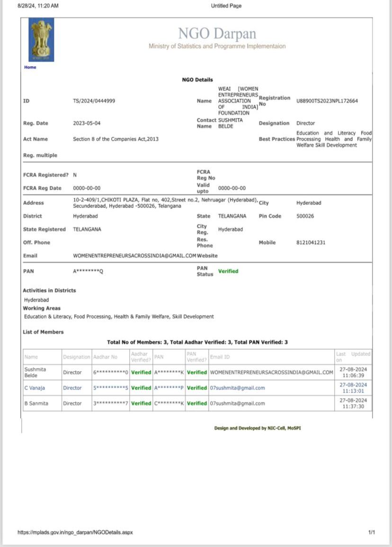Click the NGO Darpan title
The height and width of the screenshot is (547, 392).
click(x=217, y=34)
